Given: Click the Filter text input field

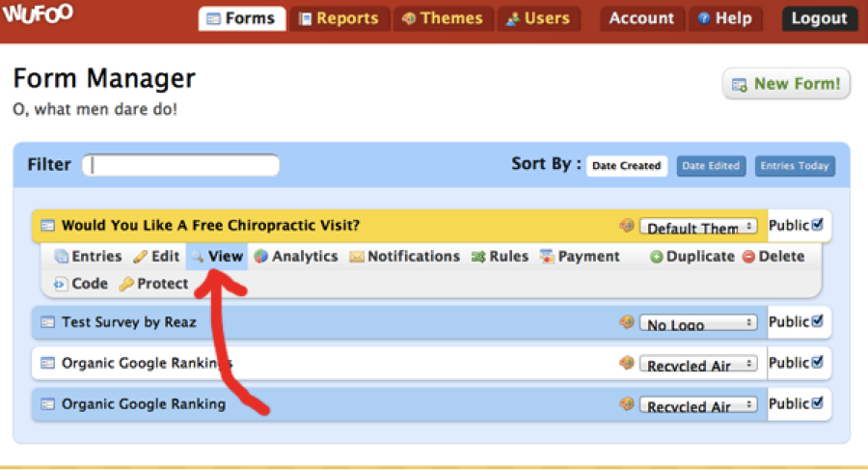Looking at the screenshot, I should [181, 165].
